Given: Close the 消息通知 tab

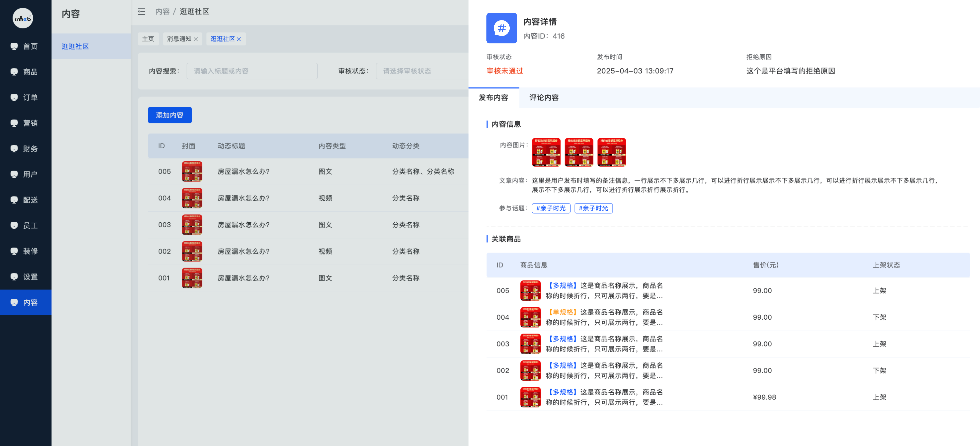Looking at the screenshot, I should pos(196,39).
